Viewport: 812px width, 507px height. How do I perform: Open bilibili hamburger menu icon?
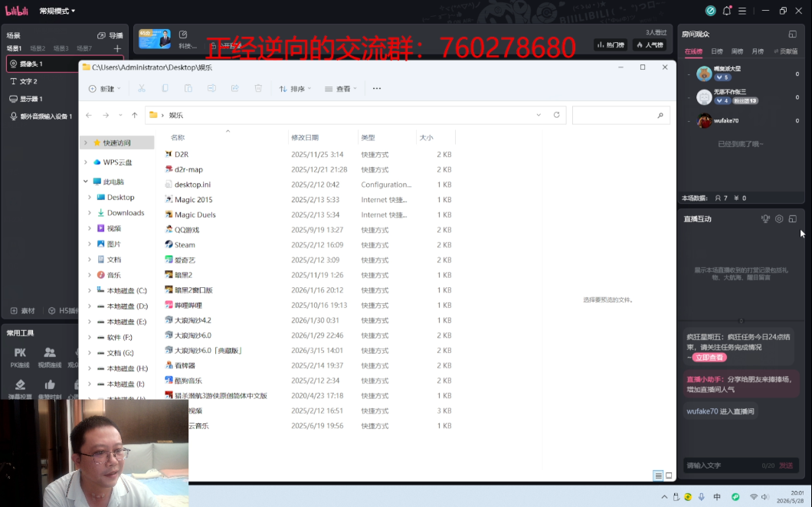point(742,11)
